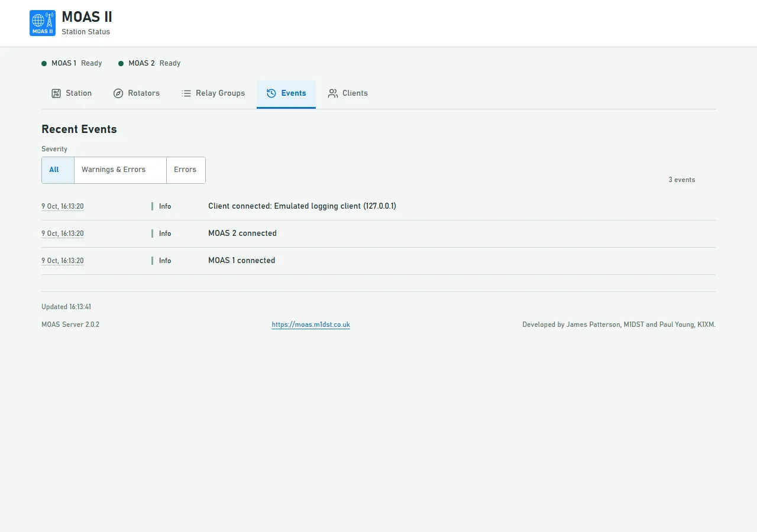
Task: Click the Events history clock icon
Action: click(x=271, y=93)
